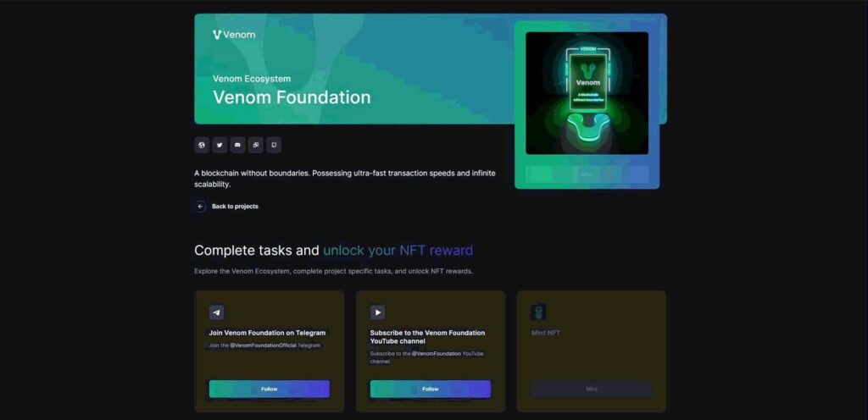This screenshot has width=868, height=420.
Task: Click the Mint button under the NFT preview
Action: tap(587, 174)
